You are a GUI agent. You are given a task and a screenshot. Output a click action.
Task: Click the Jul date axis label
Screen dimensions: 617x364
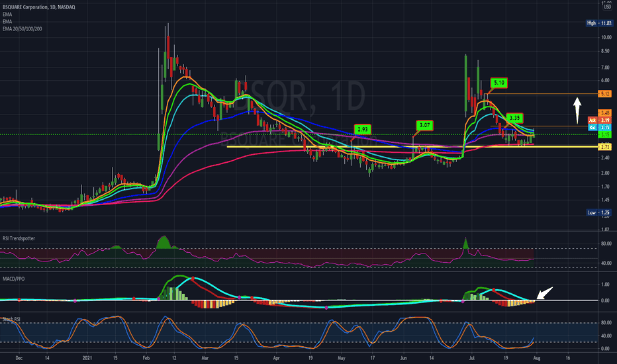472,358
